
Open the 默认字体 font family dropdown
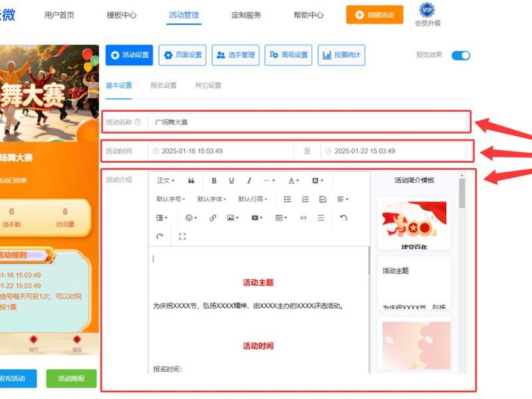pos(211,199)
